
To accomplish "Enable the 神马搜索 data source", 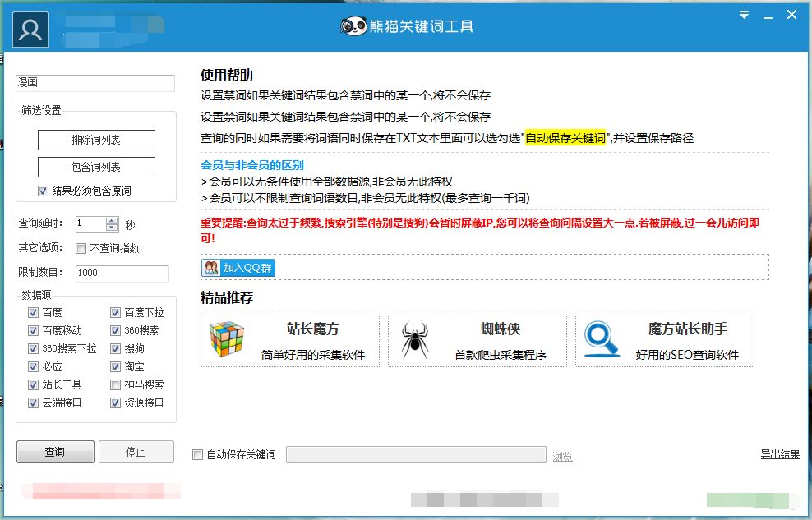I will click(x=116, y=385).
